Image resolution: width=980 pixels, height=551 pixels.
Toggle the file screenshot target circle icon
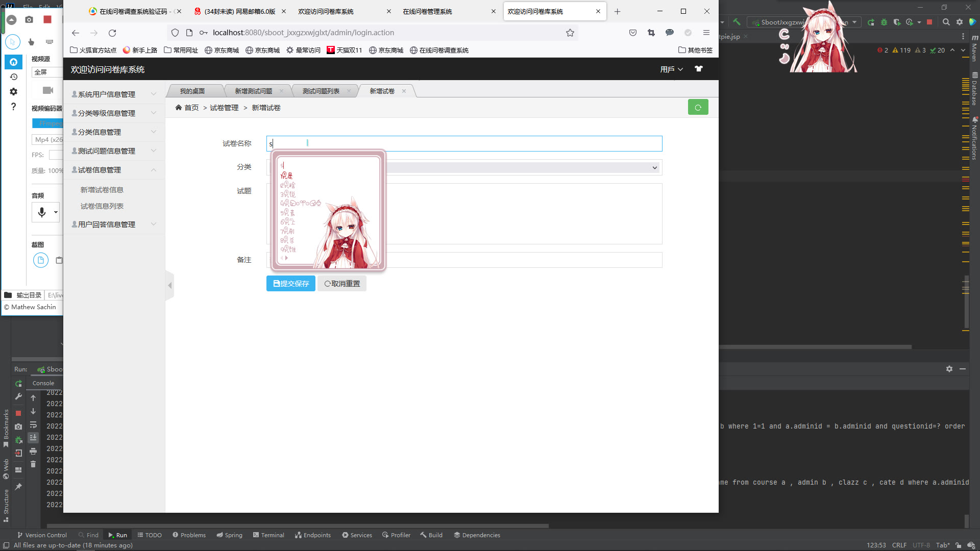[x=40, y=260]
